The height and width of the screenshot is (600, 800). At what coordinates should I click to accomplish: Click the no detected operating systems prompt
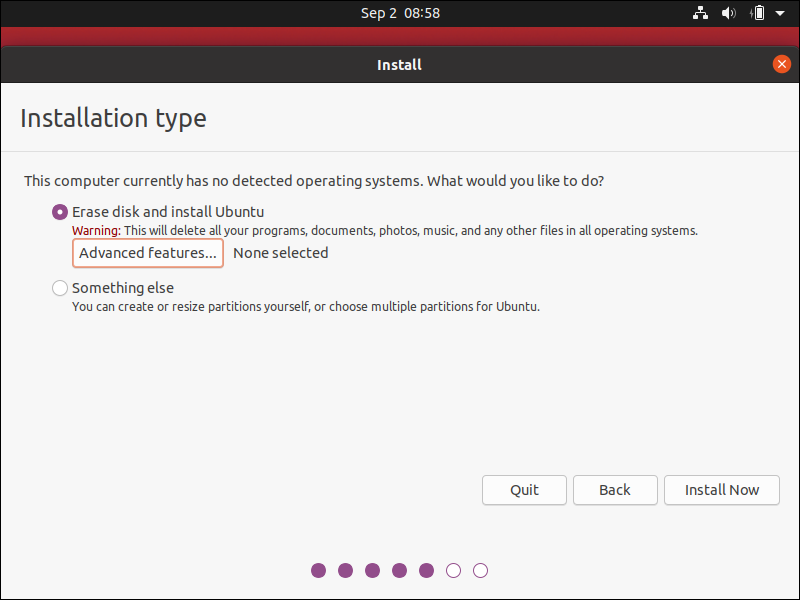tap(314, 181)
